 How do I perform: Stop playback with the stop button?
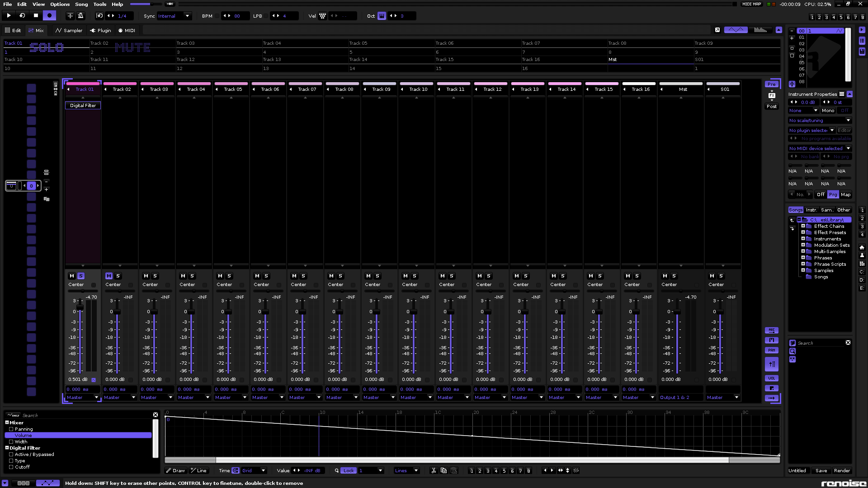pyautogui.click(x=36, y=16)
